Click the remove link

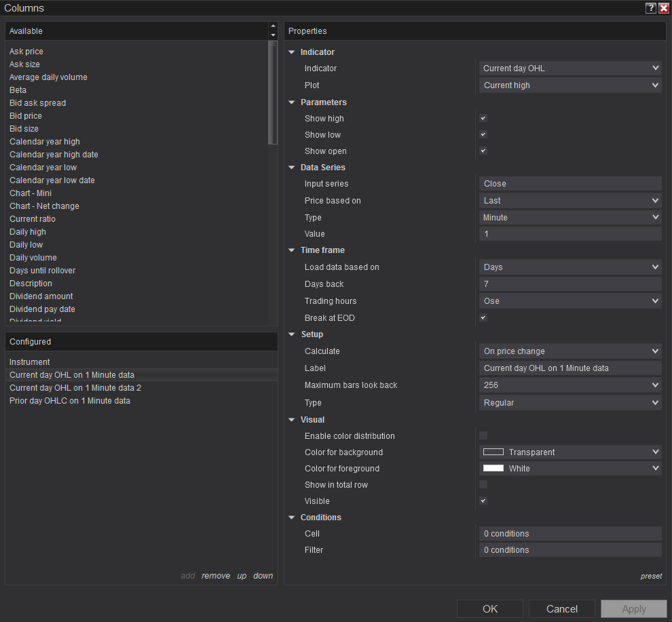point(216,576)
